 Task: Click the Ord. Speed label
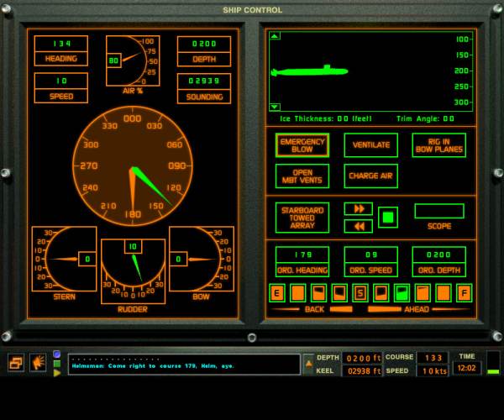[371, 270]
